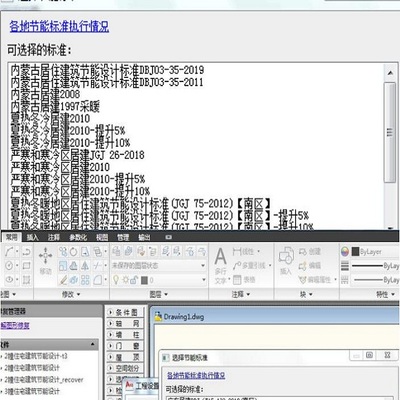Open the 各地节能标准执行情况 link at top

coord(59,26)
